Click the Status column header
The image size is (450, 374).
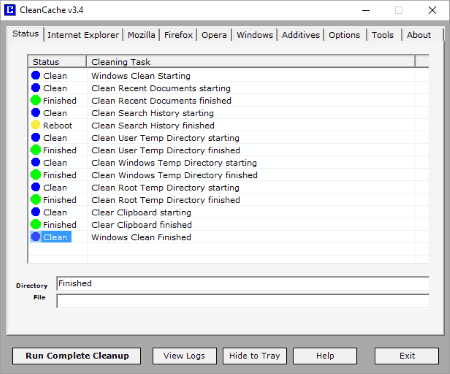tap(57, 62)
